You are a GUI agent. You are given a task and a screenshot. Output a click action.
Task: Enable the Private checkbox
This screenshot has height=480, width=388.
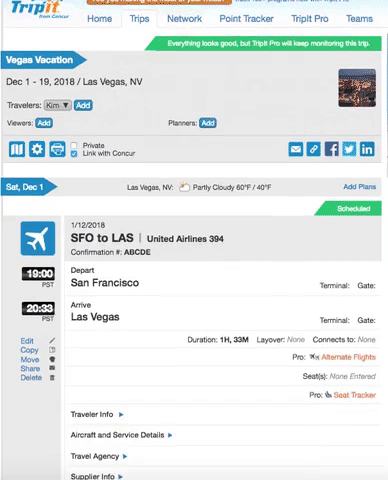click(74, 145)
